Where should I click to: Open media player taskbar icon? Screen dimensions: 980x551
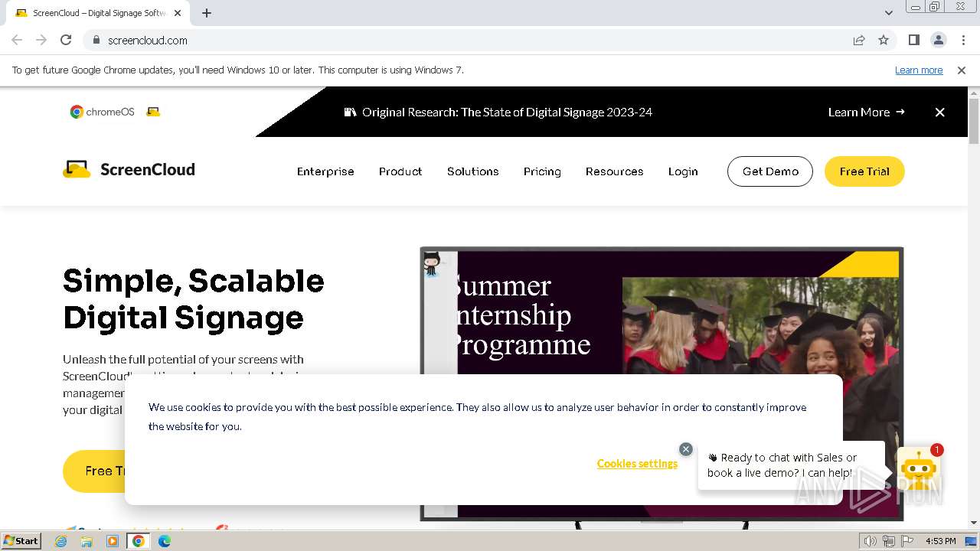(113, 541)
